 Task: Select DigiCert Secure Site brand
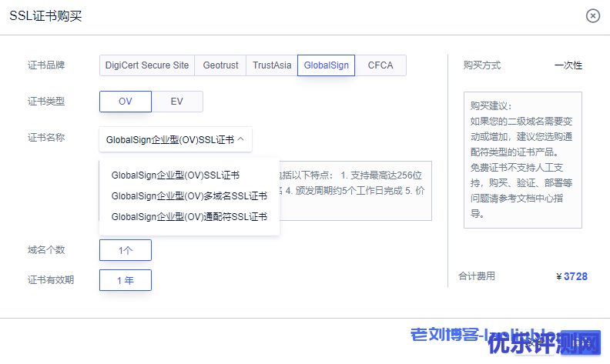coord(147,65)
